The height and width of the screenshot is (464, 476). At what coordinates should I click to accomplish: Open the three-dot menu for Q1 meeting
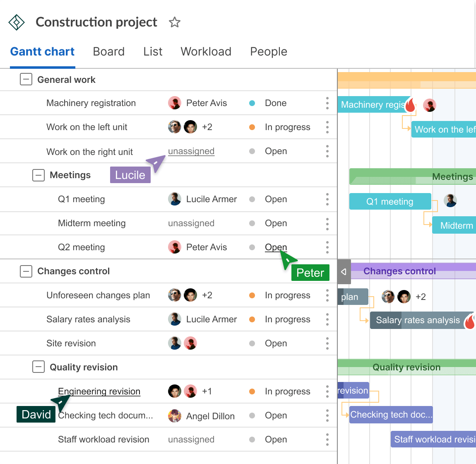[327, 199]
